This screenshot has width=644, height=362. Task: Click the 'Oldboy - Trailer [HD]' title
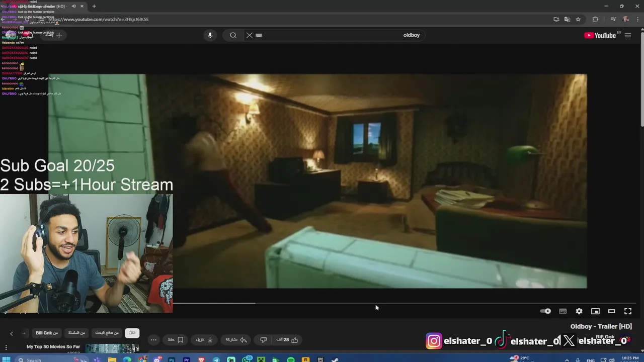pos(601,326)
